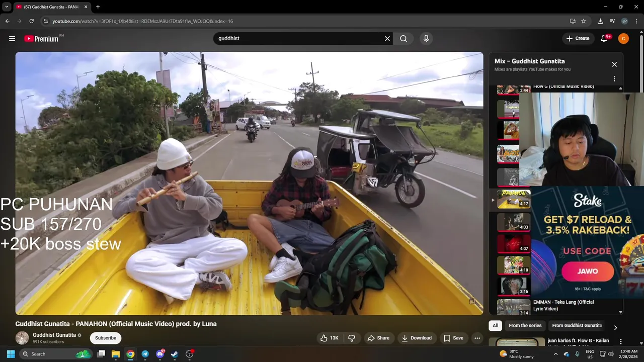View site information for youtube.com
This screenshot has width=644, height=362.
46,21
